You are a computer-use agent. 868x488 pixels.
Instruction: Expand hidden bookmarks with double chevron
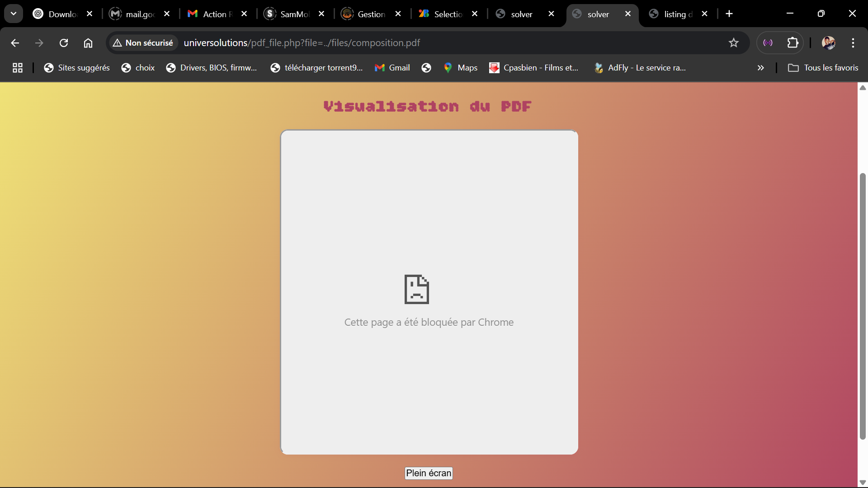coord(761,68)
